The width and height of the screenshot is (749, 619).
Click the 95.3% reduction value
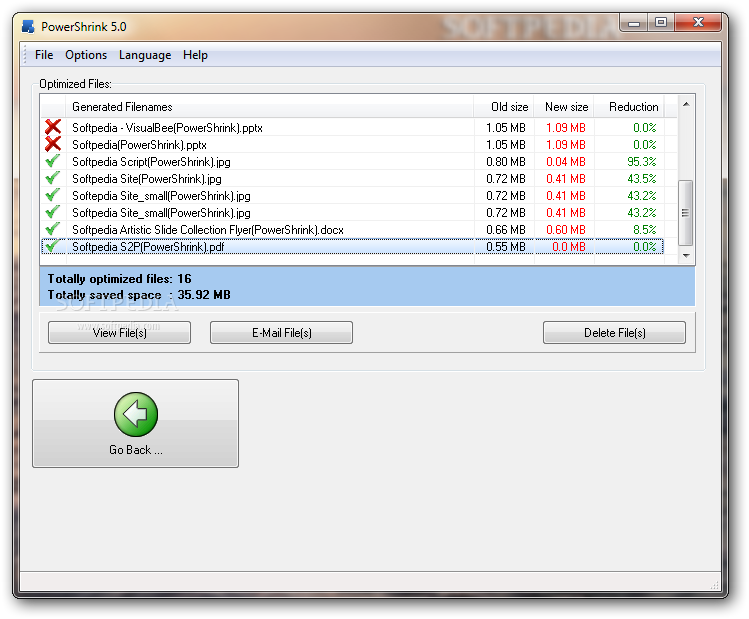coord(642,162)
